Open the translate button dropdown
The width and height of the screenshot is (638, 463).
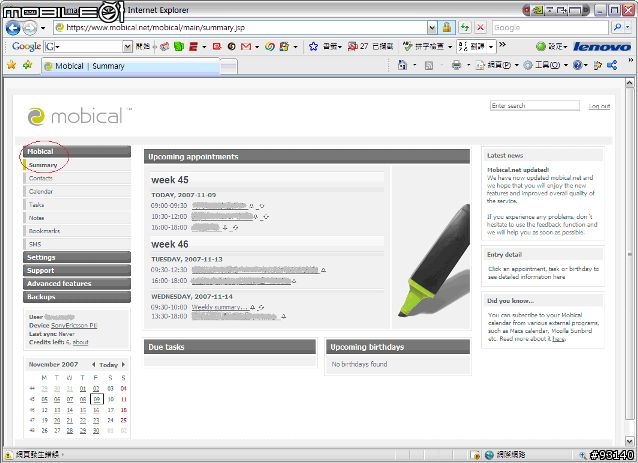tap(491, 47)
